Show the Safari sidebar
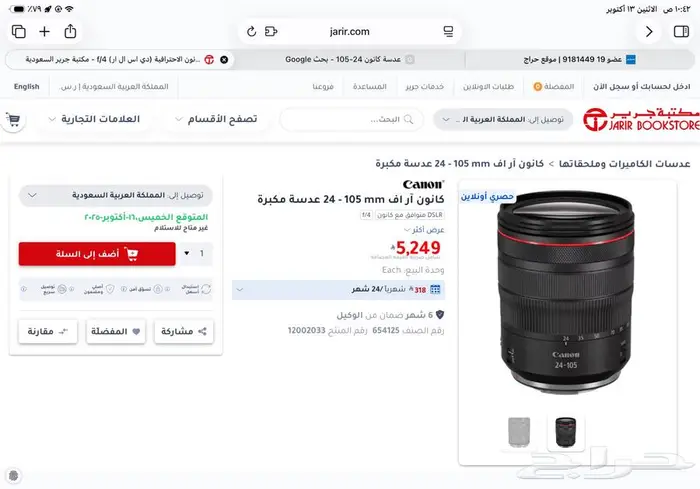The width and height of the screenshot is (700, 489). (681, 31)
